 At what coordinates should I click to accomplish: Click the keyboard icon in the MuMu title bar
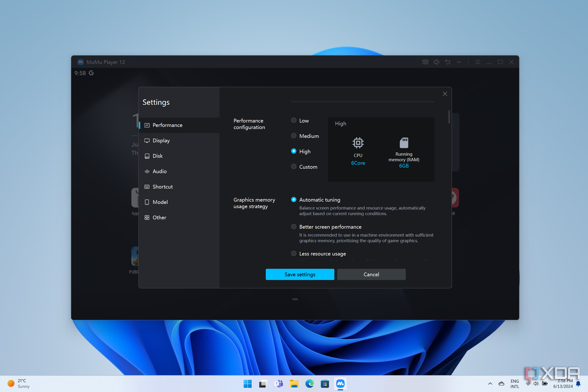[425, 62]
